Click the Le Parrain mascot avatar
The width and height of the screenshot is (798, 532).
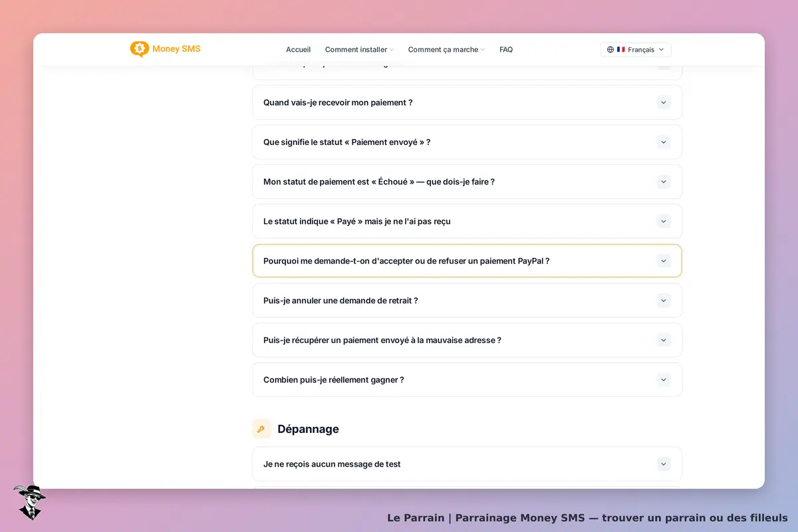[x=29, y=502]
